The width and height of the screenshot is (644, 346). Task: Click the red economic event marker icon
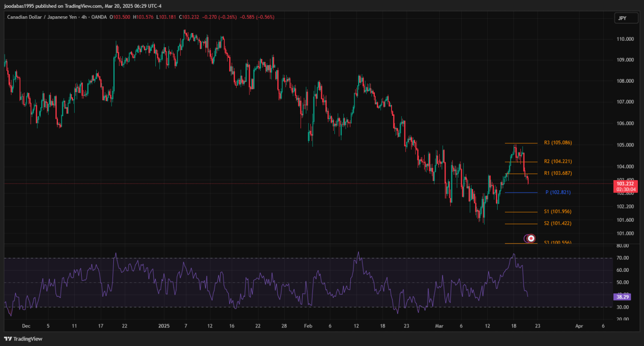(x=531, y=238)
